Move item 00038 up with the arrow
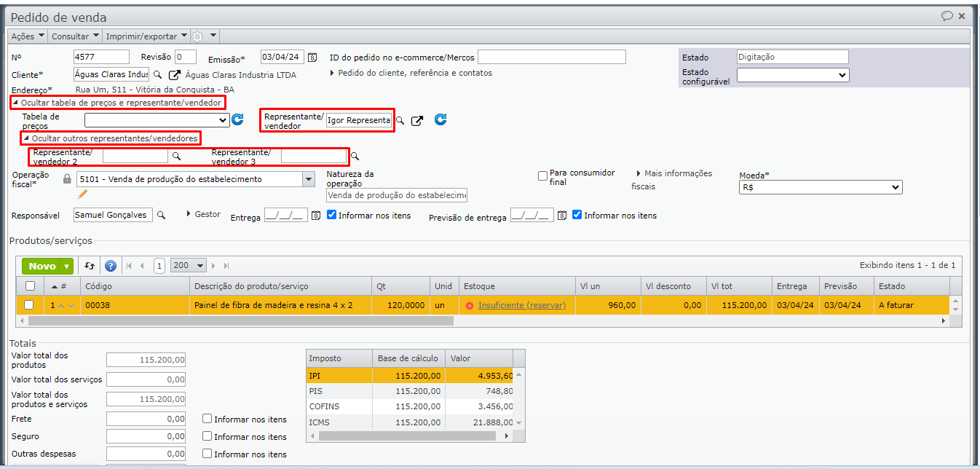 (x=61, y=305)
